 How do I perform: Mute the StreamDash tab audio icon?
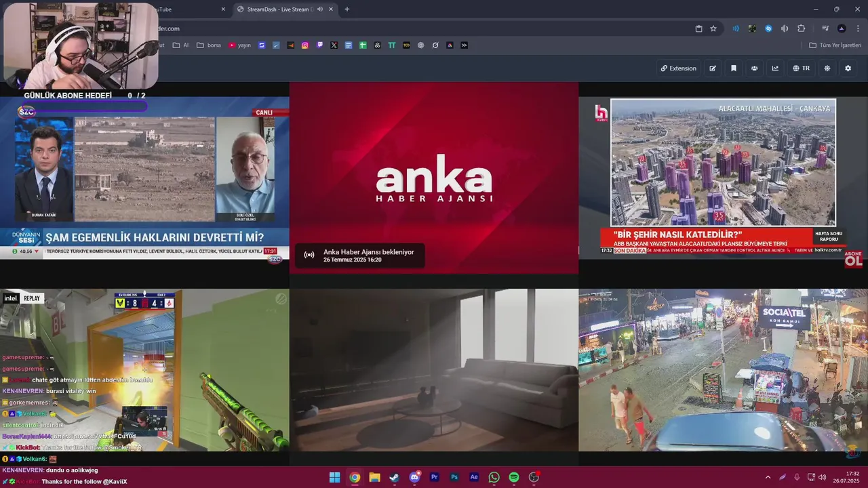(x=320, y=9)
